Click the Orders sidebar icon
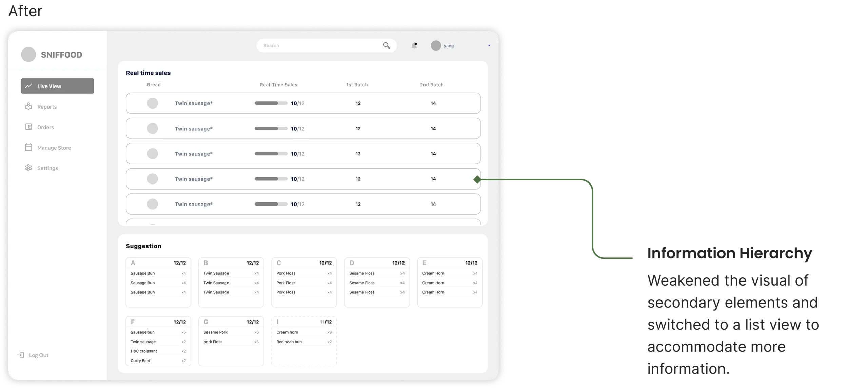868x388 pixels. [x=28, y=127]
